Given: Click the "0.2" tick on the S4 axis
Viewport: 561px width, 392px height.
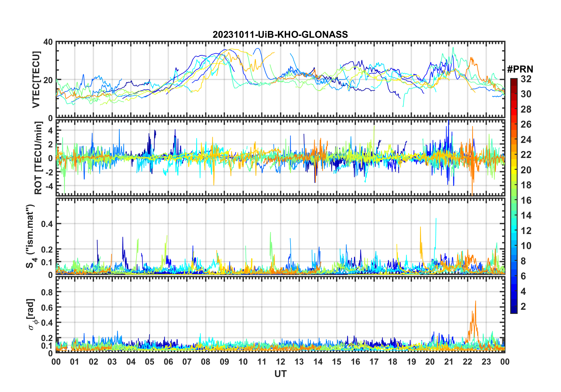Looking at the screenshot, I should [47, 249].
